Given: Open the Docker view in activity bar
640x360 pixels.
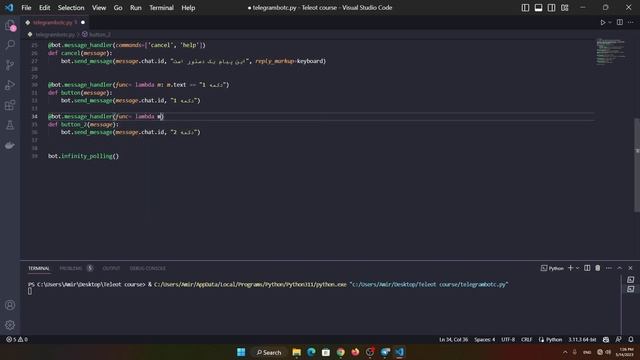Looking at the screenshot, I should 10,145.
